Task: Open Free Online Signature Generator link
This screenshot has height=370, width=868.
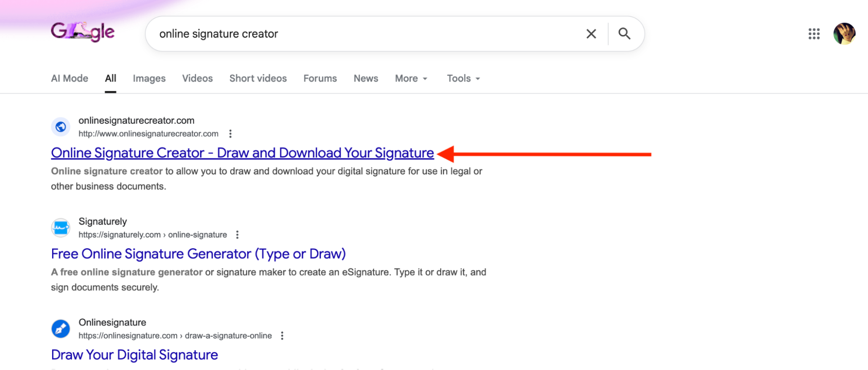Action: coord(198,254)
